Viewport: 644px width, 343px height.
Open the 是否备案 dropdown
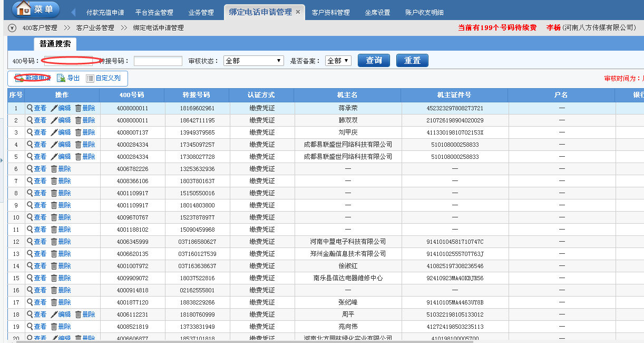[x=338, y=61]
